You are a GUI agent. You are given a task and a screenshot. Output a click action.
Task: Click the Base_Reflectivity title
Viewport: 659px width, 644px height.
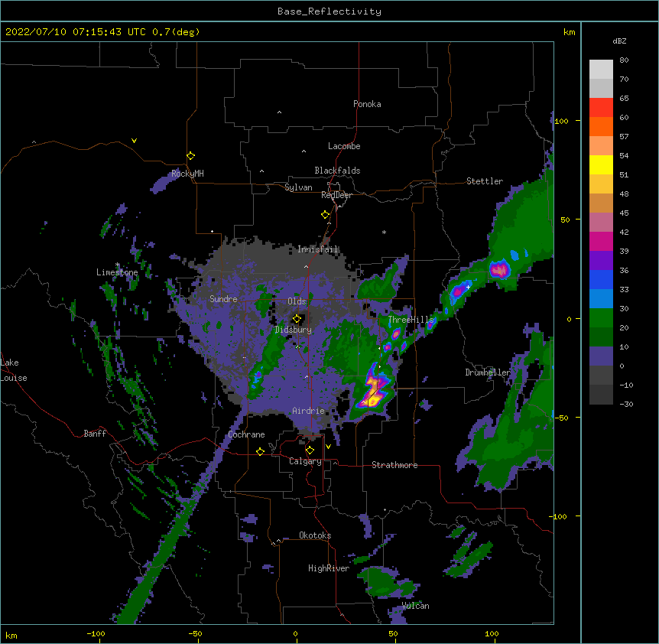329,11
